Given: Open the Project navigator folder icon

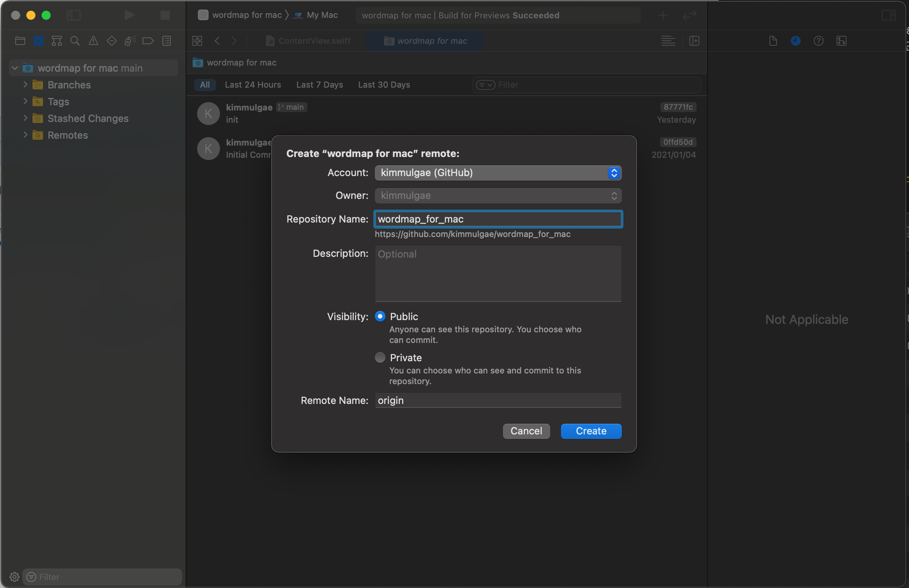Looking at the screenshot, I should coord(20,41).
